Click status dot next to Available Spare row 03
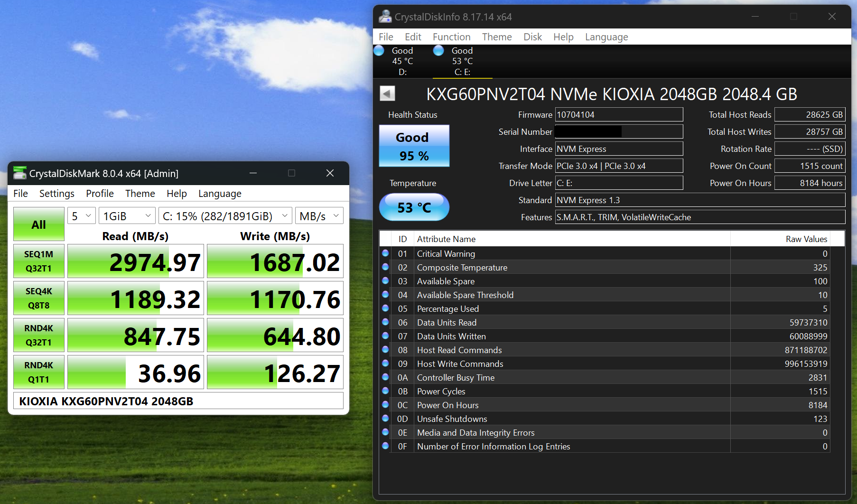 click(x=385, y=281)
